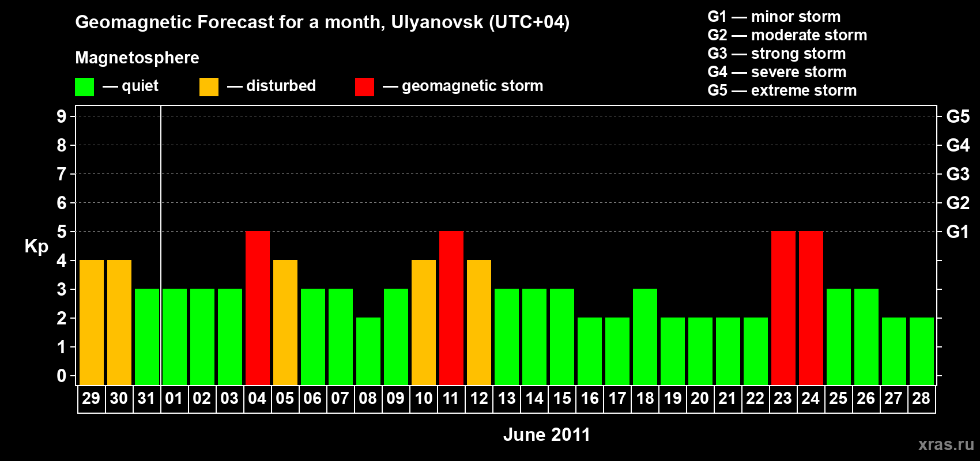The height and width of the screenshot is (461, 980).
Task: Click the date label 28
Action: [921, 398]
